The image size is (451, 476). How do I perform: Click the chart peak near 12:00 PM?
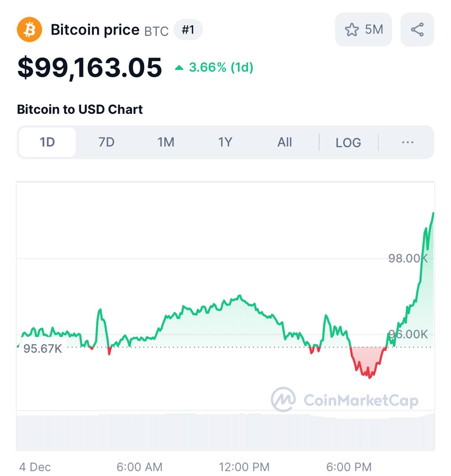240,296
